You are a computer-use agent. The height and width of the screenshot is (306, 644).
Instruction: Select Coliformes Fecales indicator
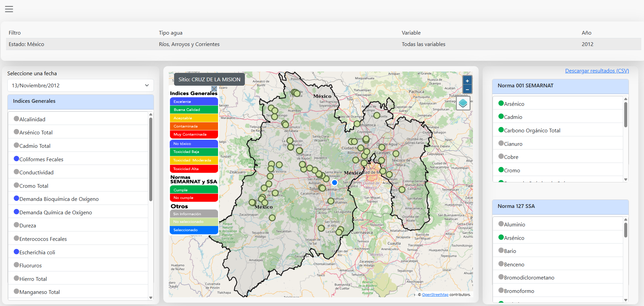point(78,159)
